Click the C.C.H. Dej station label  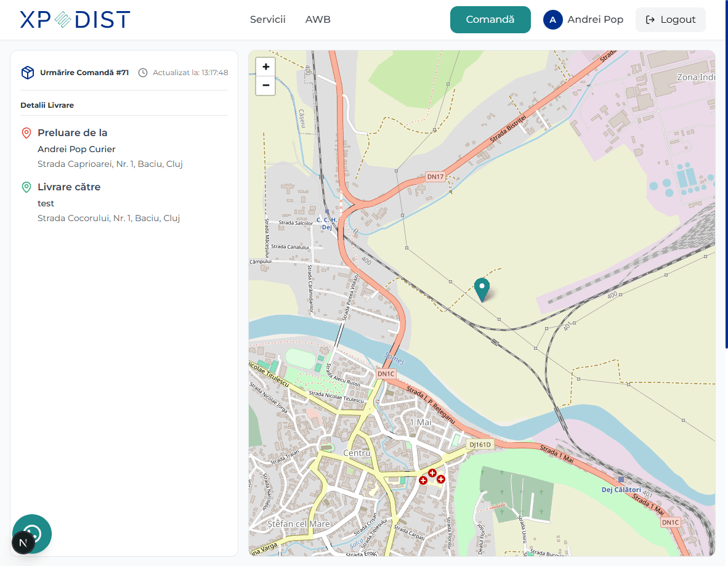[327, 224]
